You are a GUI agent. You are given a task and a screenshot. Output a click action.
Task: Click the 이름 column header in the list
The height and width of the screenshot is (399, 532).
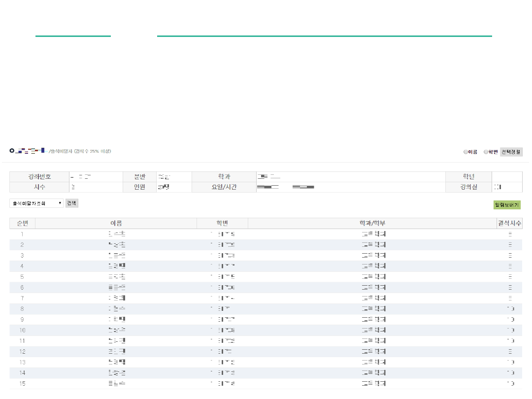[116, 223]
